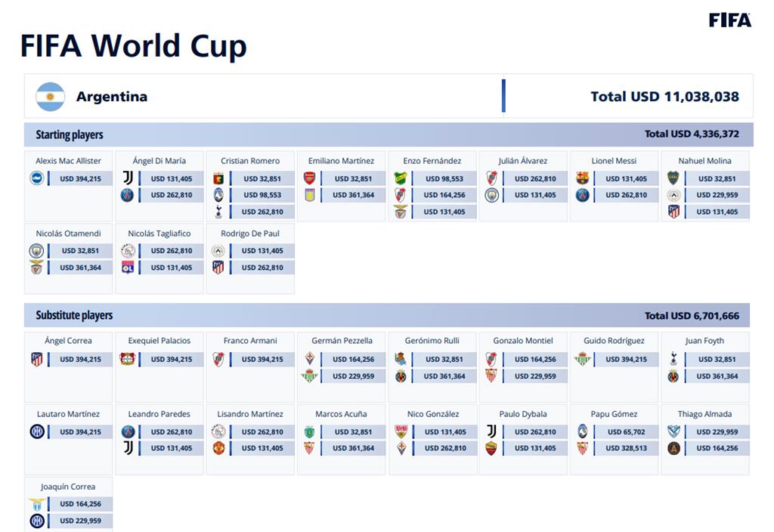Click the Julián Álvarez player name
Image resolution: width=774 pixels, height=532 pixels.
tap(523, 161)
